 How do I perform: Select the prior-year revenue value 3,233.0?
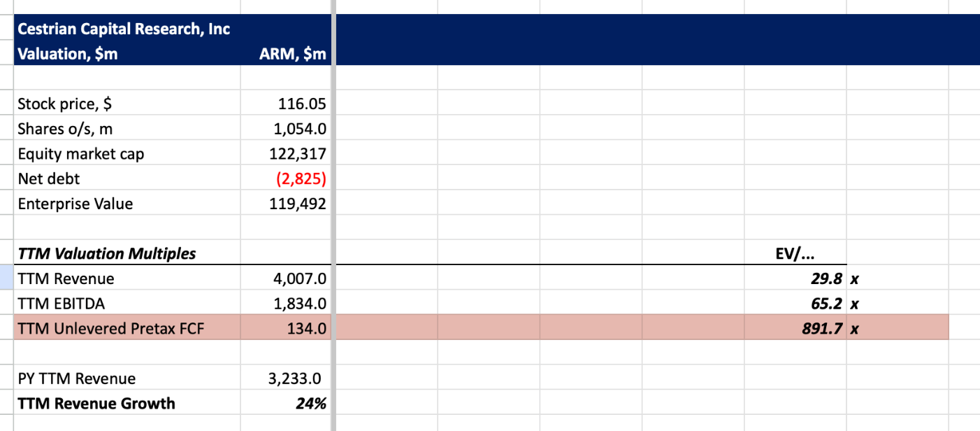(x=285, y=379)
